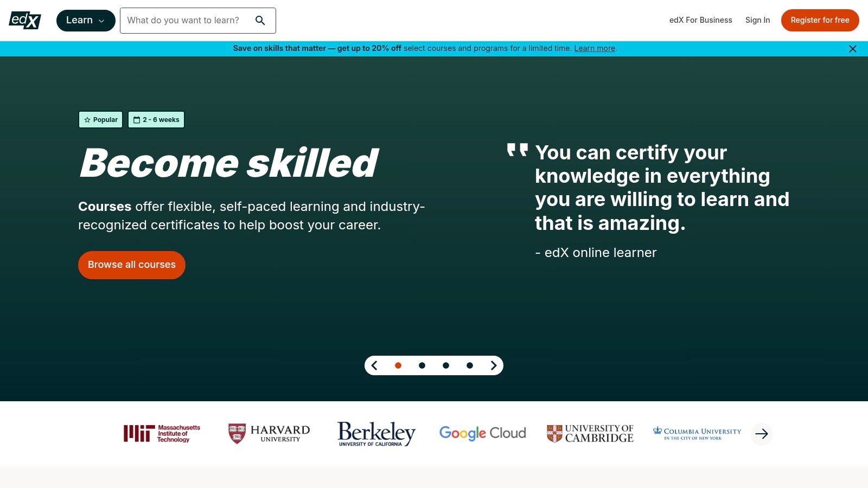868x488 pixels.
Task: Expand the Learn dropdown menu
Action: [x=86, y=21]
